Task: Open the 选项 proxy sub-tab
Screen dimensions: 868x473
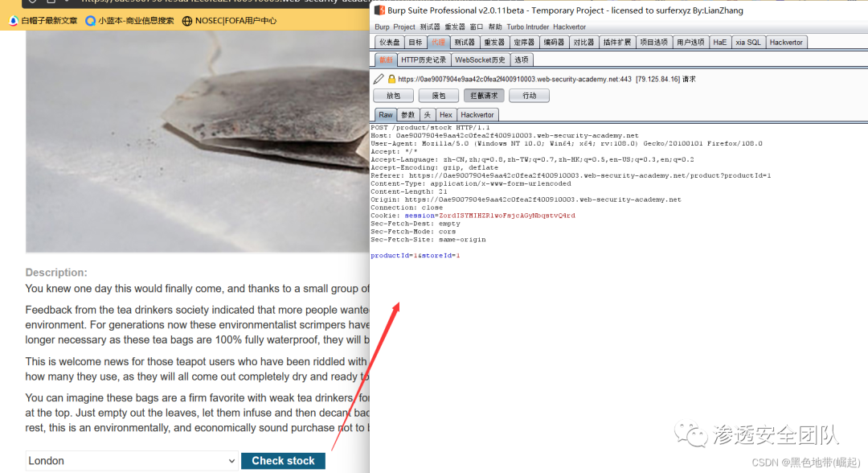Action: [522, 60]
